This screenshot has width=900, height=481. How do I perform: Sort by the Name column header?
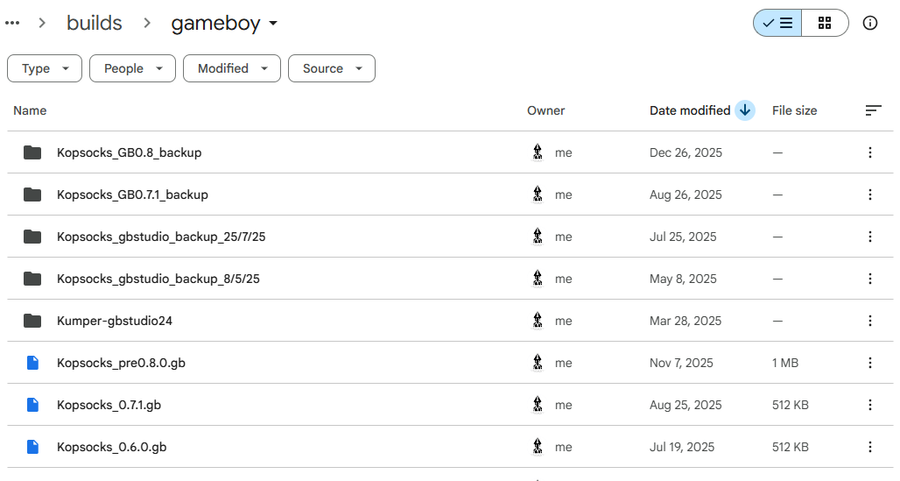tap(30, 111)
